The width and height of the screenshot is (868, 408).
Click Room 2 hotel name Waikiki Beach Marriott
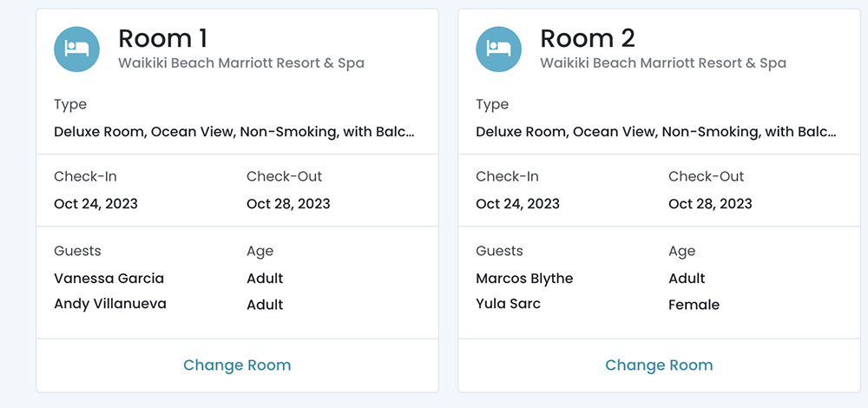pos(662,63)
